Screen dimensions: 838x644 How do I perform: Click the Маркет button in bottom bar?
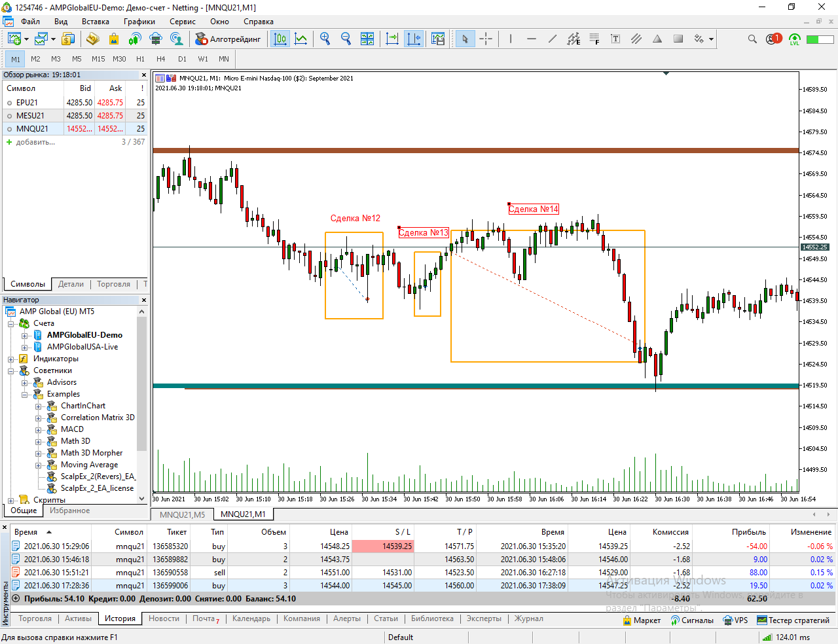642,620
